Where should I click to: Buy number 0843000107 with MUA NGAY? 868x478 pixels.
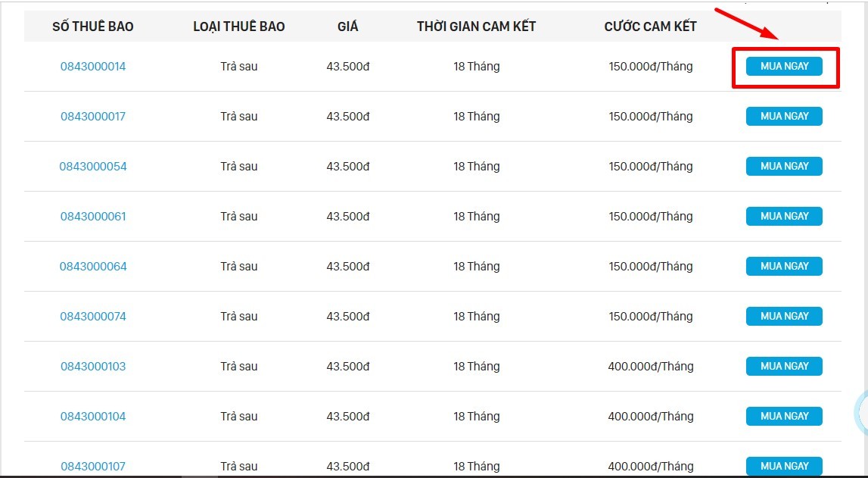[784, 466]
